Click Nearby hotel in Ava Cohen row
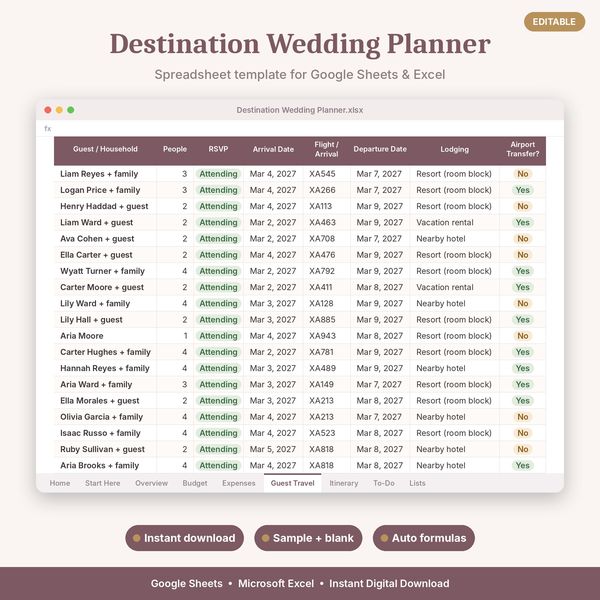Viewport: 600px width, 600px height. point(441,238)
